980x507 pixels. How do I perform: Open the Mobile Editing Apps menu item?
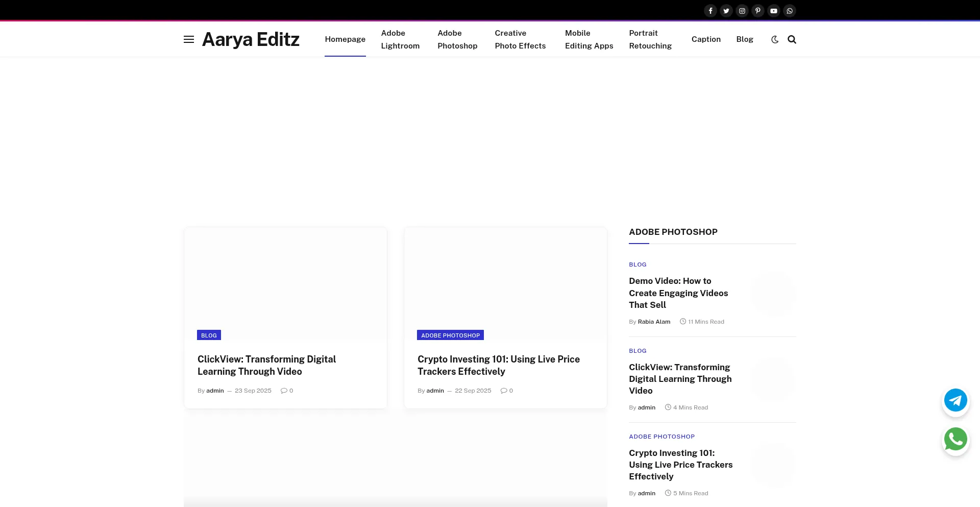point(589,39)
